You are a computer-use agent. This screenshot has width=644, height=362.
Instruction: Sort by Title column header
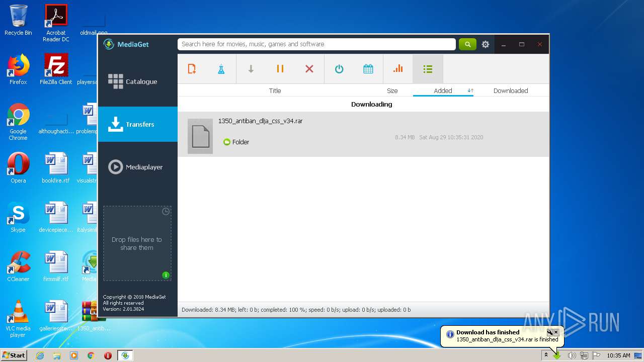coord(275,91)
